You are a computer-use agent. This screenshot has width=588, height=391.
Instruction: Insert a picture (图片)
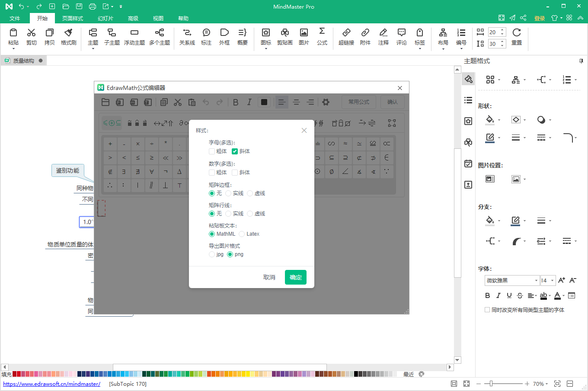point(304,36)
